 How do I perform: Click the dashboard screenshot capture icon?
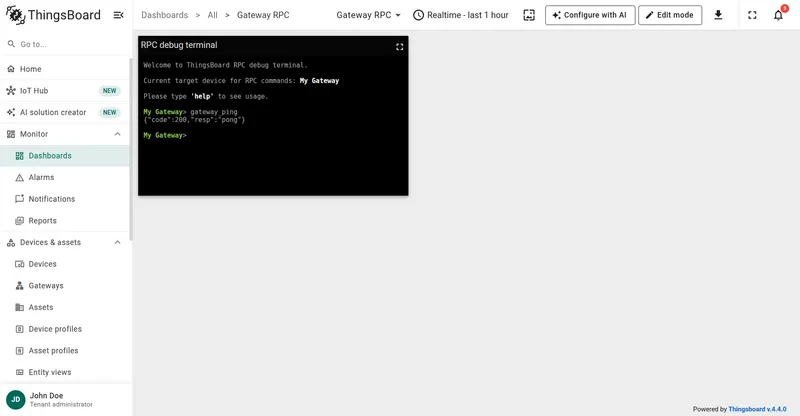(x=529, y=15)
